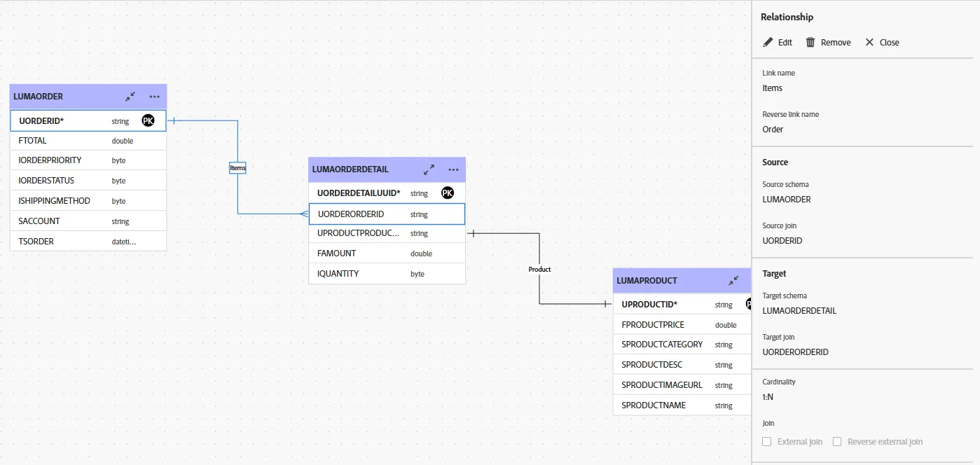Select the SPRODUCTCATEGORY field row

(682, 345)
